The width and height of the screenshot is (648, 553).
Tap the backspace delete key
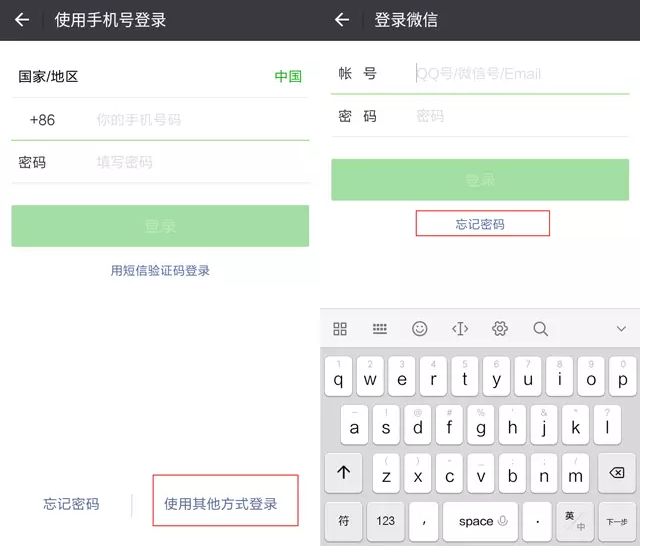coord(617,473)
